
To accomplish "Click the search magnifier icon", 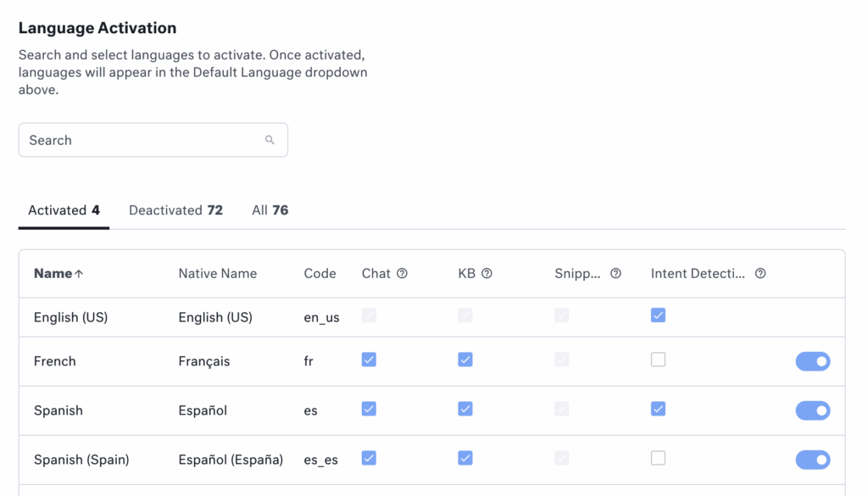I will pos(270,140).
